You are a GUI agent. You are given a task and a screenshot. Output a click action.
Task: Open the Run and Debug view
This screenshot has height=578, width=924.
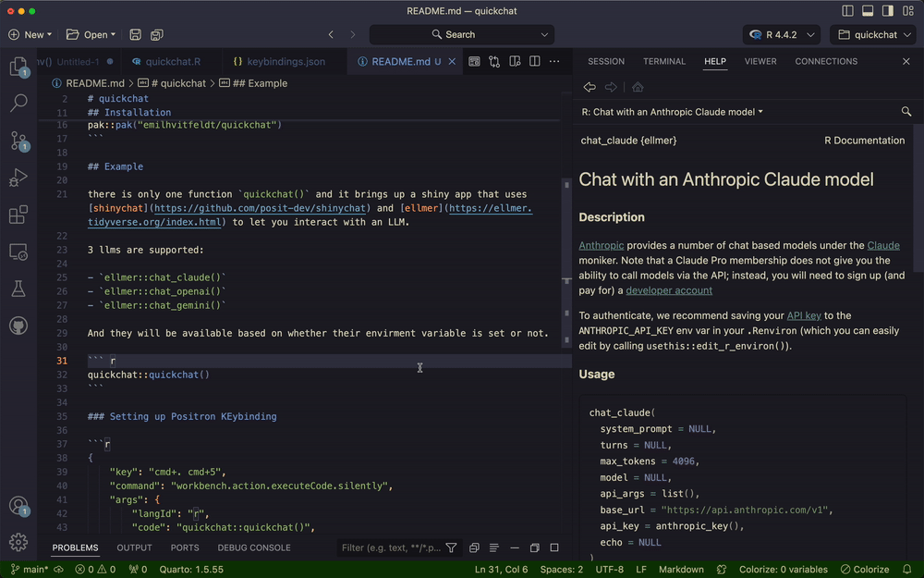18,178
